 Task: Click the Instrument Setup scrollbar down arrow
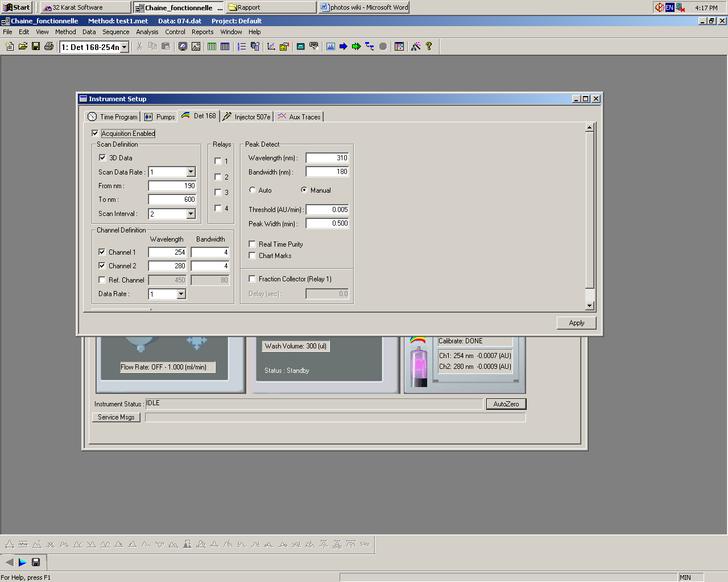click(590, 305)
